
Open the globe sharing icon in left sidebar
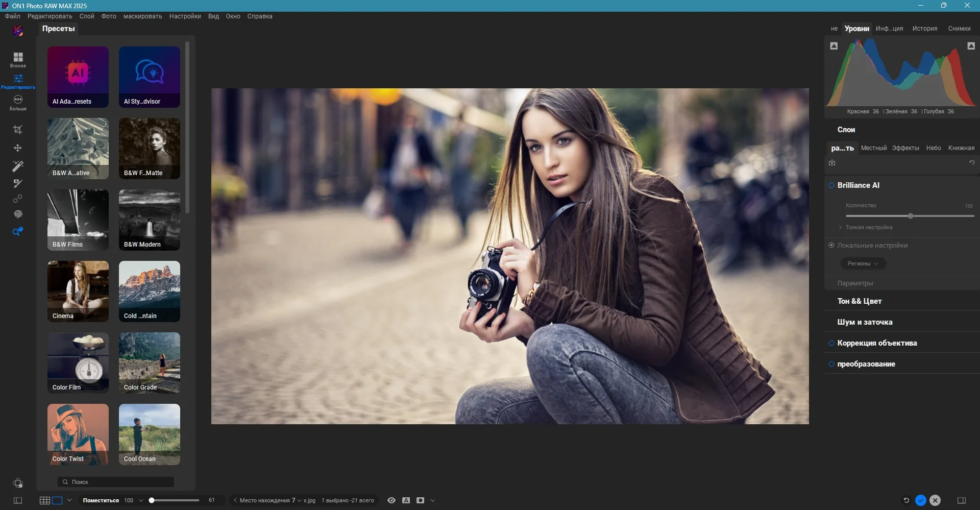(x=18, y=483)
